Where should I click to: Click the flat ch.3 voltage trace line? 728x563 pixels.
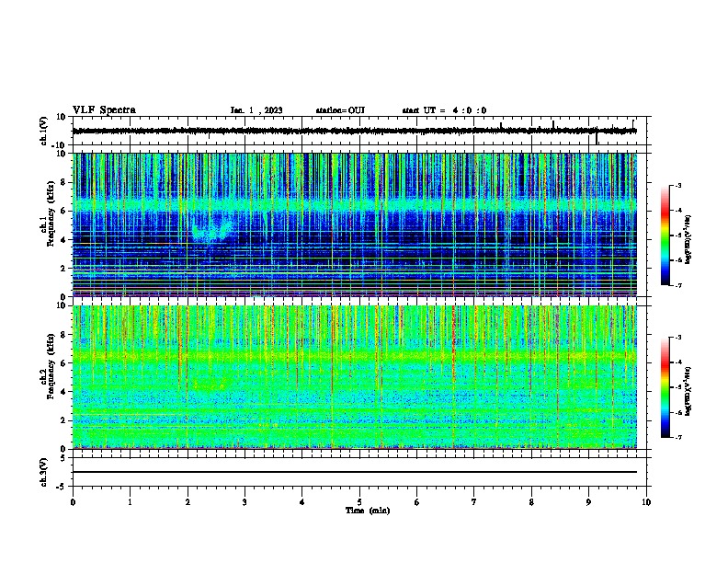point(355,472)
